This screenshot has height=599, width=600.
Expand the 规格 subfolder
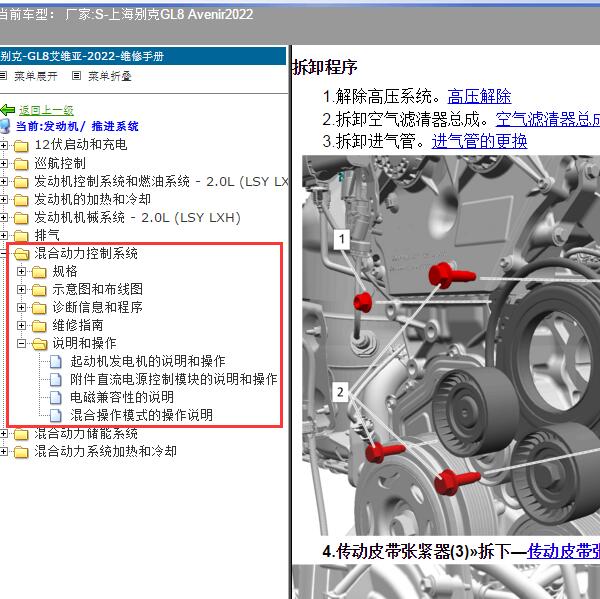22,271
